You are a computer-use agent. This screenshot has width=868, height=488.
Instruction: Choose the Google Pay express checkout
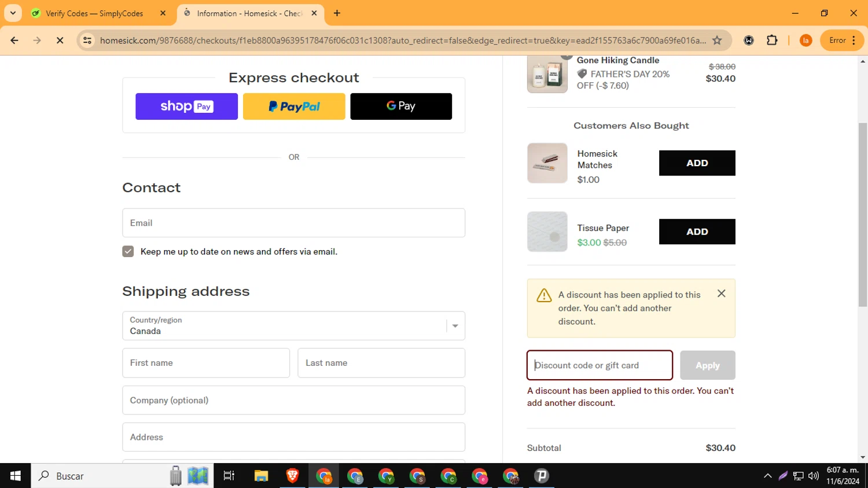click(x=401, y=107)
